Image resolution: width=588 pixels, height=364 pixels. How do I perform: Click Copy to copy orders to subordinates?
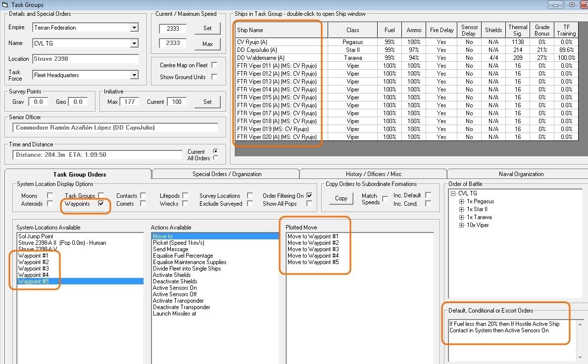(x=341, y=198)
